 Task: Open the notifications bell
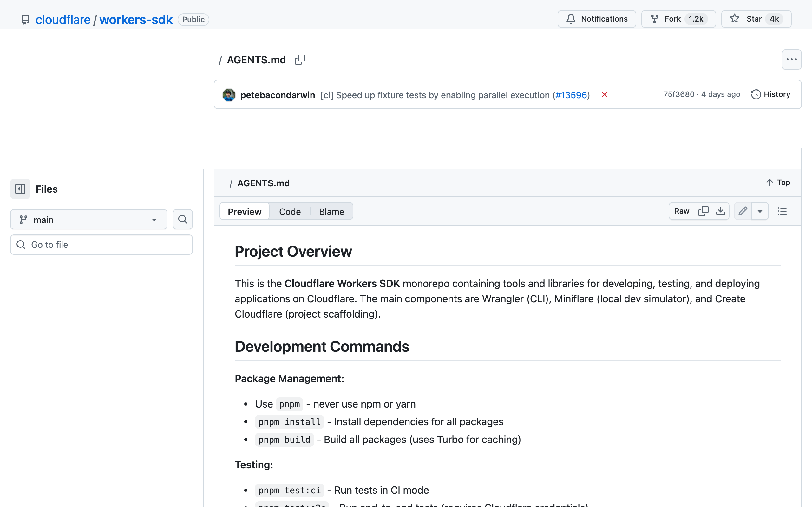tap(571, 19)
